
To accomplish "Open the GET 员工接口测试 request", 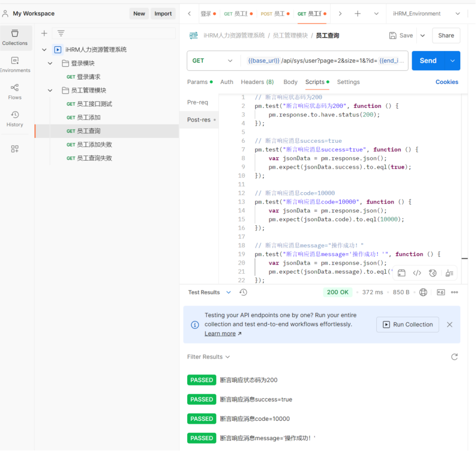I will (x=89, y=104).
